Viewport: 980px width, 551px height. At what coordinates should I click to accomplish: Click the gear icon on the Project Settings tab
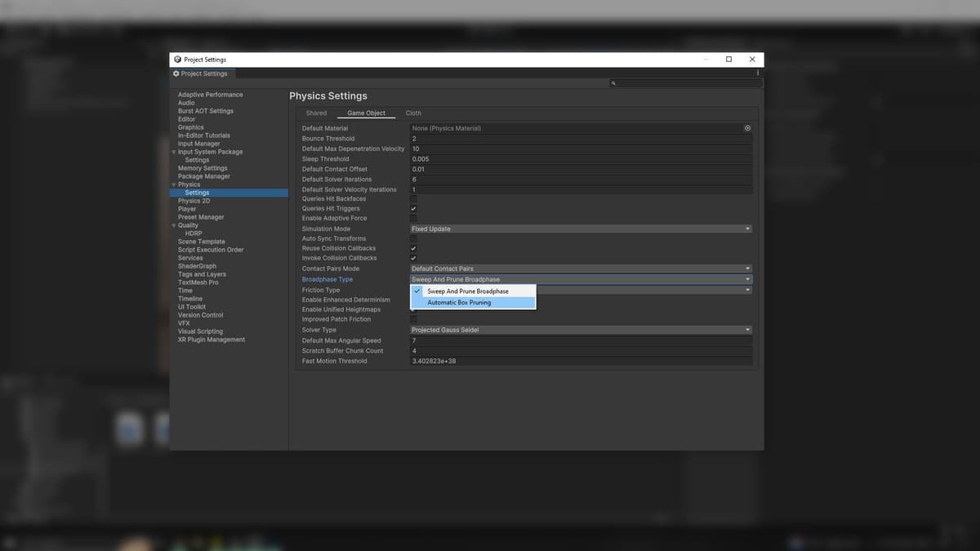coord(176,73)
